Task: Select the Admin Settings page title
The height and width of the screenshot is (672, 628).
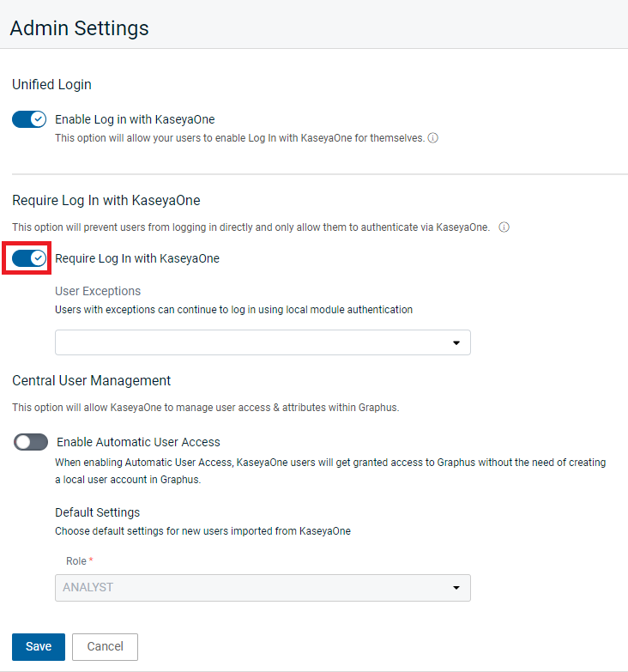Action: [79, 28]
